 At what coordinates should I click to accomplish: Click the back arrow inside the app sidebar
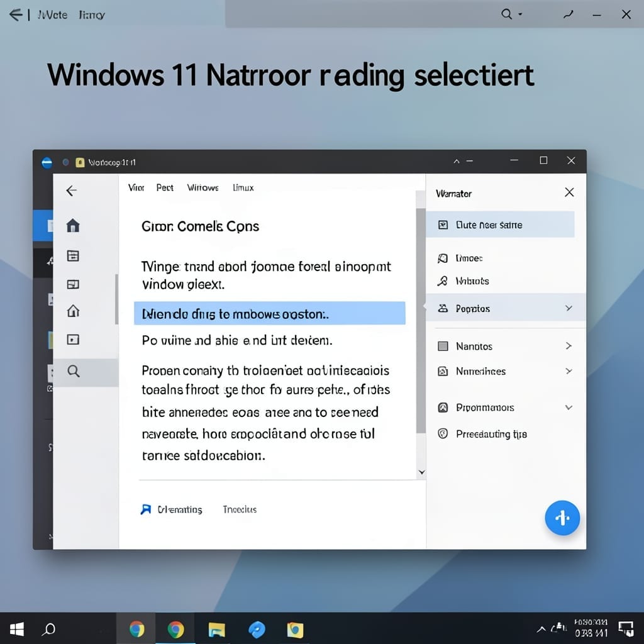(x=72, y=191)
